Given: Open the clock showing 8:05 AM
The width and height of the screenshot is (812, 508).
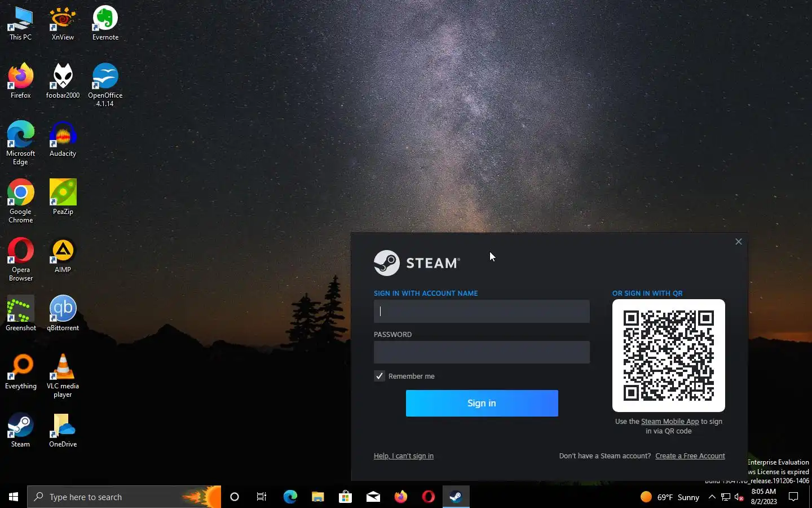Looking at the screenshot, I should 764,497.
